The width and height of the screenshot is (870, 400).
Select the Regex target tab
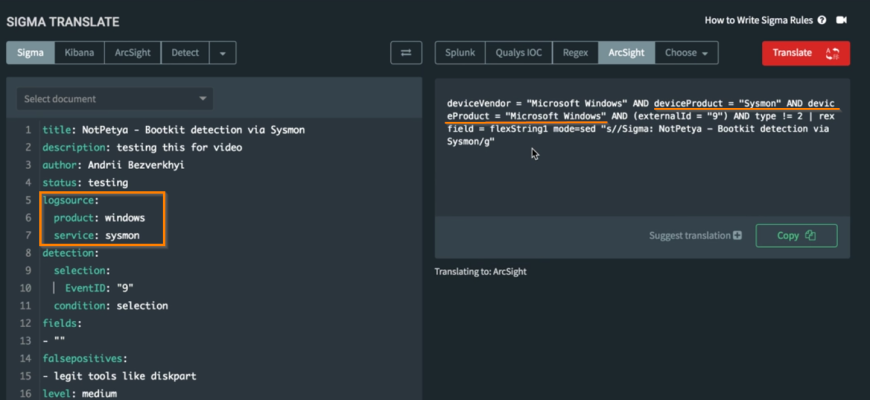(x=575, y=53)
